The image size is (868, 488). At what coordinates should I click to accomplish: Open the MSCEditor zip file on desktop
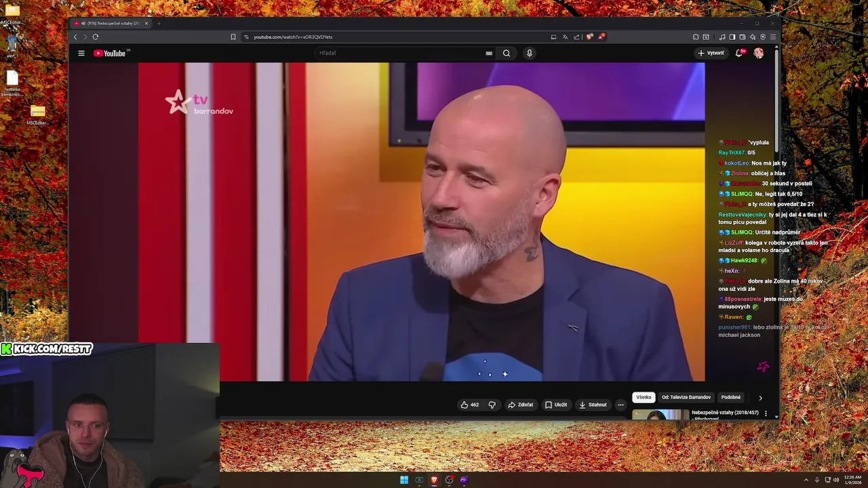[38, 113]
